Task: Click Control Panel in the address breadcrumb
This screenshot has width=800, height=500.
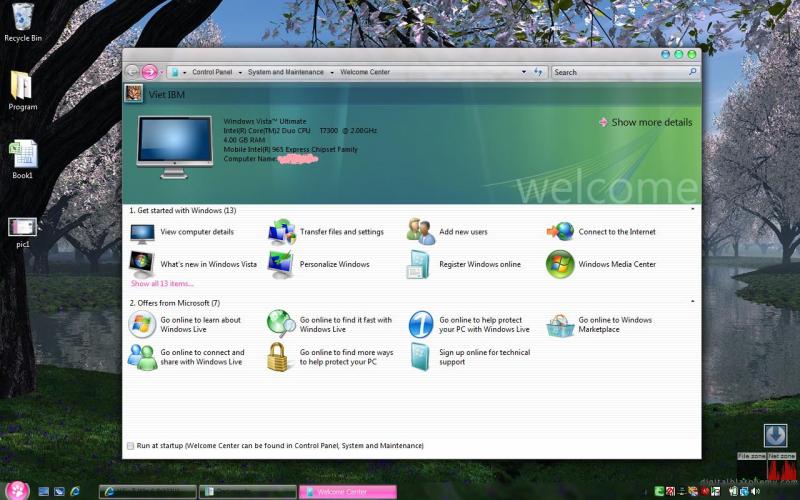Action: [x=212, y=72]
